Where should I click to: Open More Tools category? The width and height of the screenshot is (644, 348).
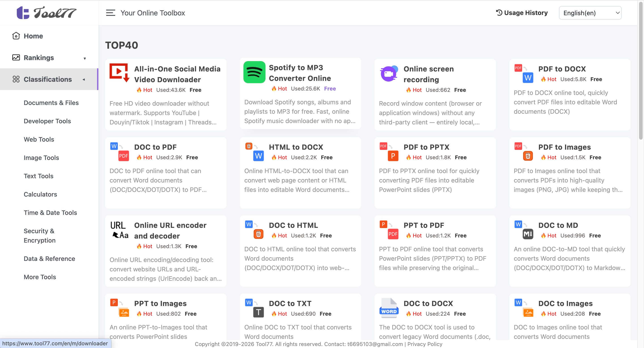[40, 277]
